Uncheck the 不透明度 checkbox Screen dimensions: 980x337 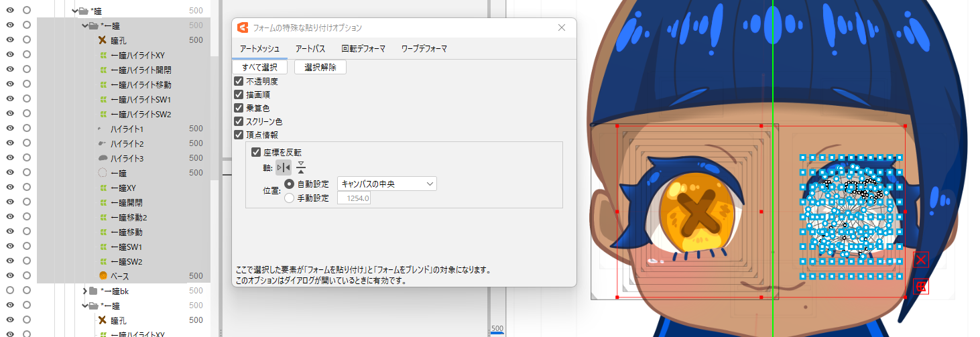coord(239,82)
